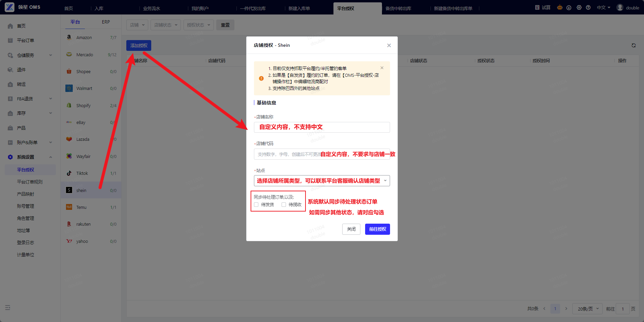
Task: Close the 店铺授权 - Shein dialog
Action: (389, 45)
